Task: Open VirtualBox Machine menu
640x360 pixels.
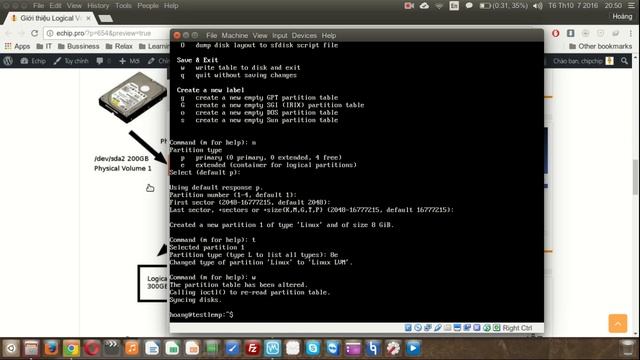Action: pyautogui.click(x=235, y=36)
